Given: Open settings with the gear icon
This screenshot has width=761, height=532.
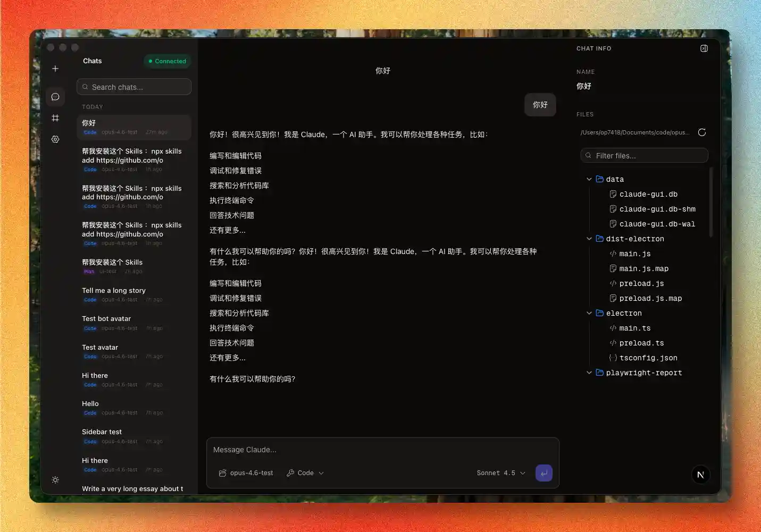Looking at the screenshot, I should (55, 139).
